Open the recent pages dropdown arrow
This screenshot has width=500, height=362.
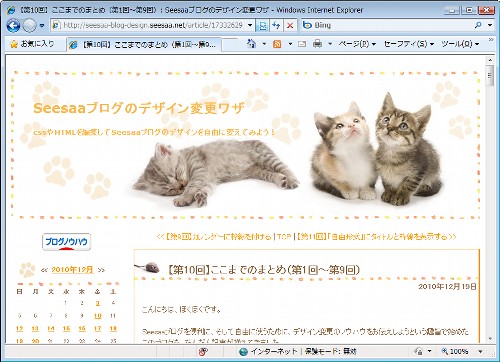(42, 25)
